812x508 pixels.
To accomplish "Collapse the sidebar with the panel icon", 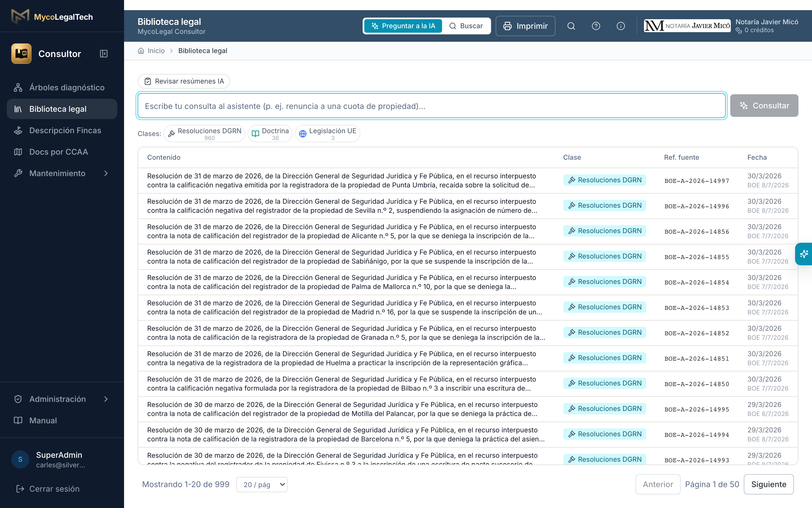I will pos(104,54).
